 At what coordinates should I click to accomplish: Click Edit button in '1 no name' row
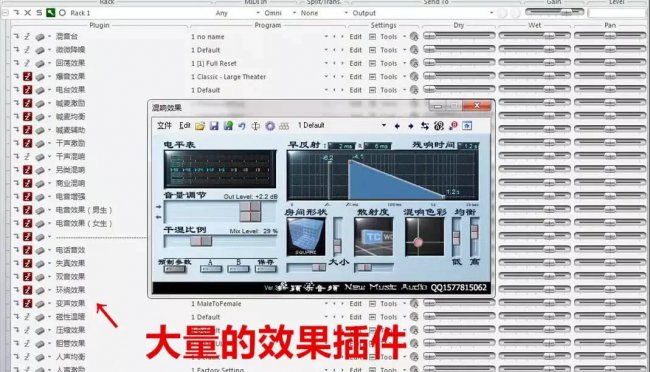coord(356,37)
